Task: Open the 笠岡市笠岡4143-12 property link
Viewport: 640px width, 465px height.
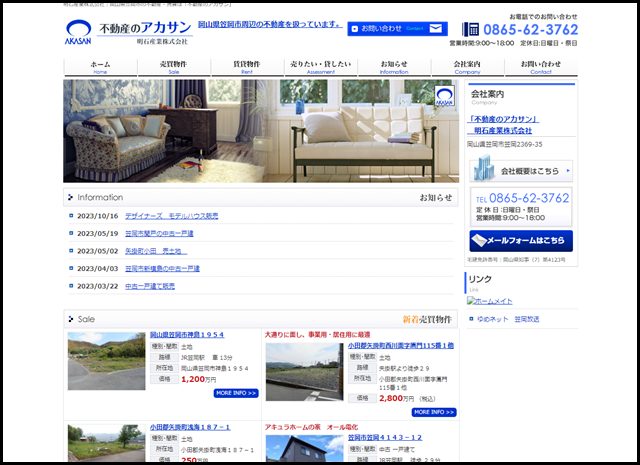Action: (385, 437)
